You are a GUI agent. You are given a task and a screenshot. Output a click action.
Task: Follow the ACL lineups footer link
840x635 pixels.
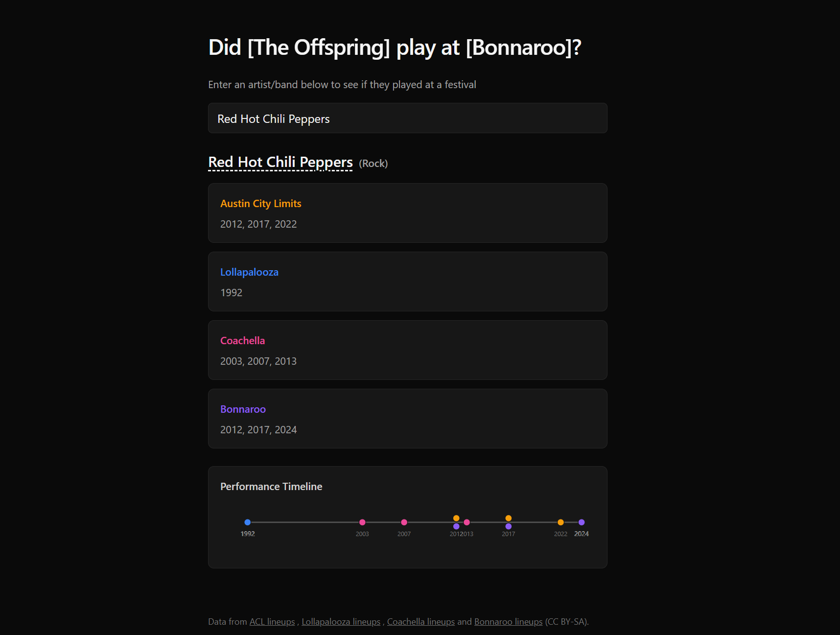click(271, 621)
